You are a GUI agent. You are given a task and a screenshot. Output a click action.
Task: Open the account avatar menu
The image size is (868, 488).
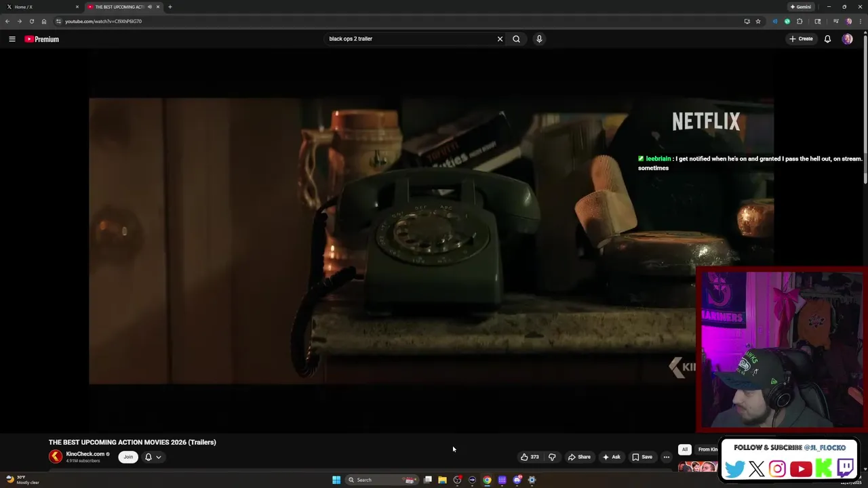(x=847, y=39)
